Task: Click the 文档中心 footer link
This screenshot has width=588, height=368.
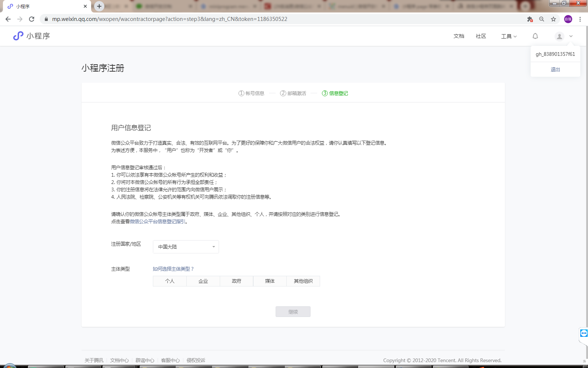Action: pyautogui.click(x=119, y=360)
